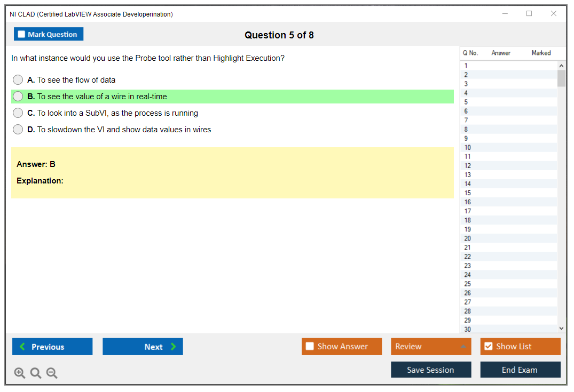Select answer option A radio button

18,80
